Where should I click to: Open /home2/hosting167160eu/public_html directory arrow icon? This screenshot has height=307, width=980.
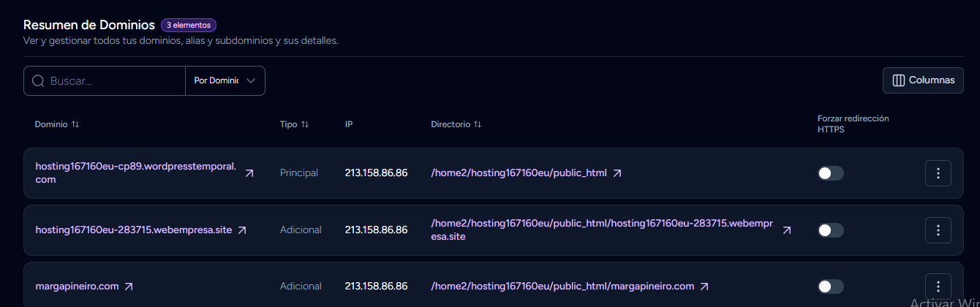(617, 173)
